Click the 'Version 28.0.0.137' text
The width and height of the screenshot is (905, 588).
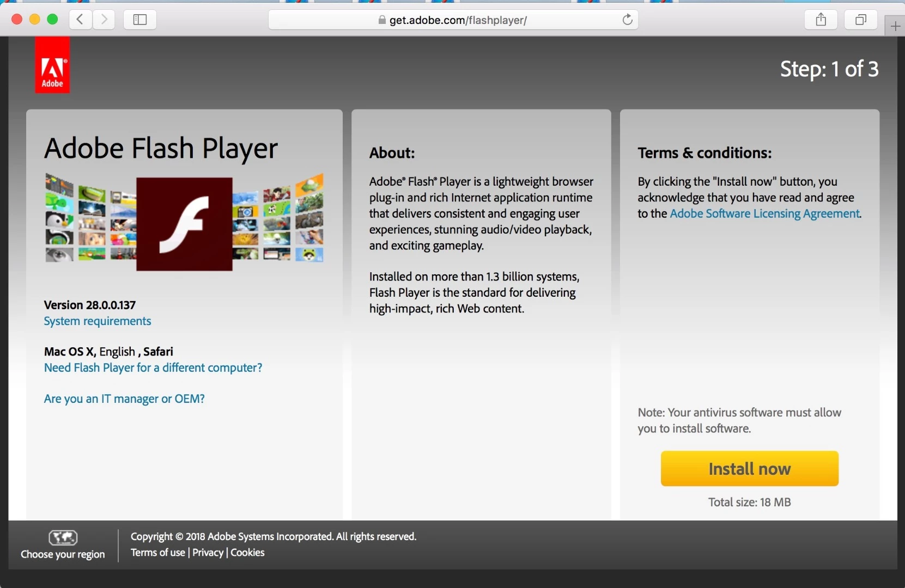tap(90, 305)
